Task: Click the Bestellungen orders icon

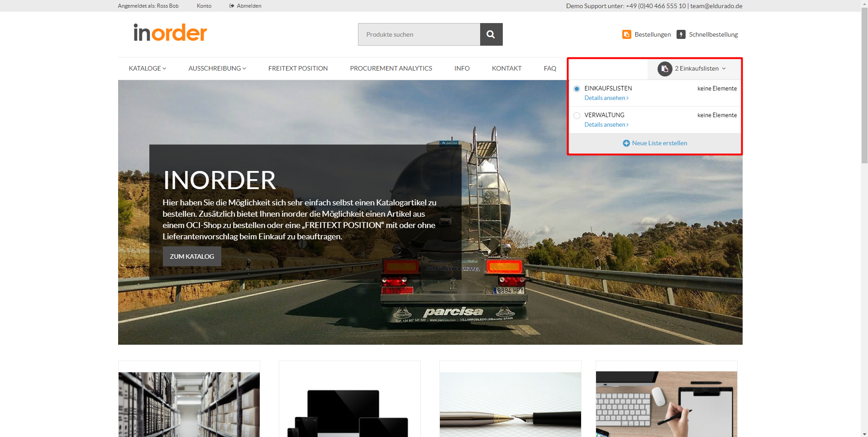Action: pyautogui.click(x=627, y=34)
